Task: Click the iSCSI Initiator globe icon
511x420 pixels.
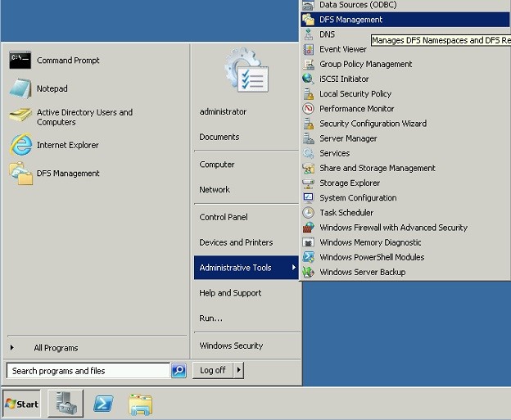Action: pyautogui.click(x=308, y=79)
